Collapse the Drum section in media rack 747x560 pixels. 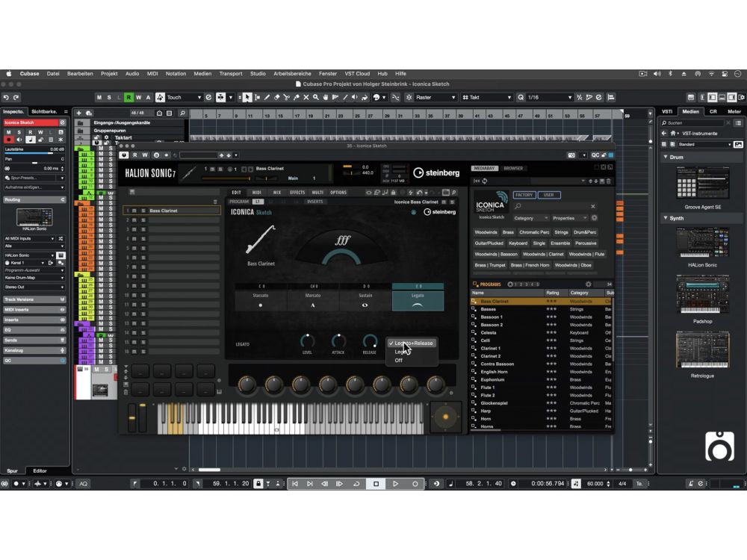tap(666, 158)
